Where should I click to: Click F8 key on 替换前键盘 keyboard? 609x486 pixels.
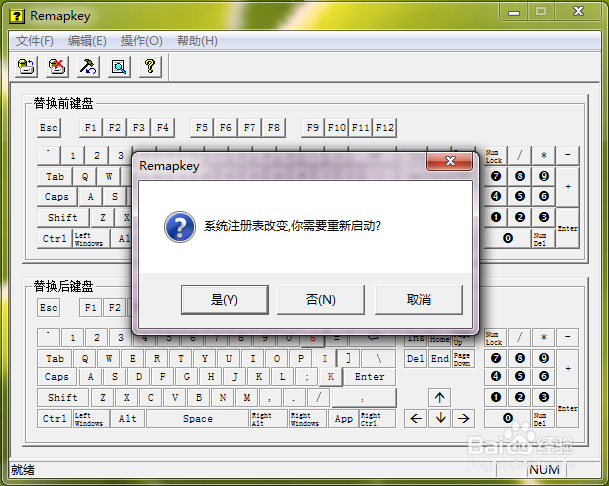click(x=274, y=128)
